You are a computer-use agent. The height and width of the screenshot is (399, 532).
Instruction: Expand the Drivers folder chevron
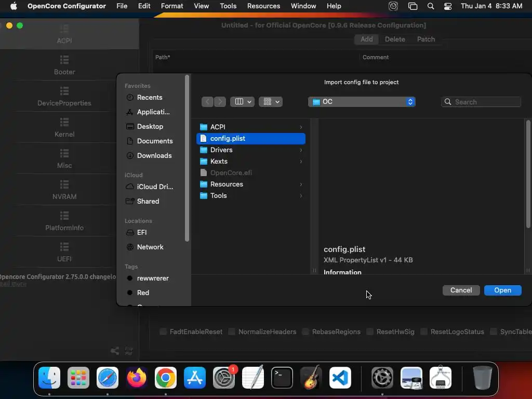click(x=301, y=150)
